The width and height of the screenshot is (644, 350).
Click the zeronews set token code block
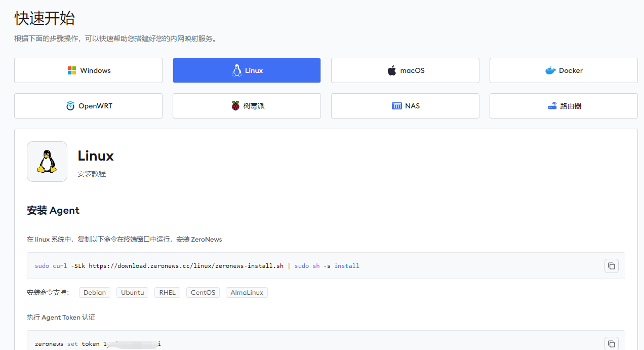tap(326, 340)
